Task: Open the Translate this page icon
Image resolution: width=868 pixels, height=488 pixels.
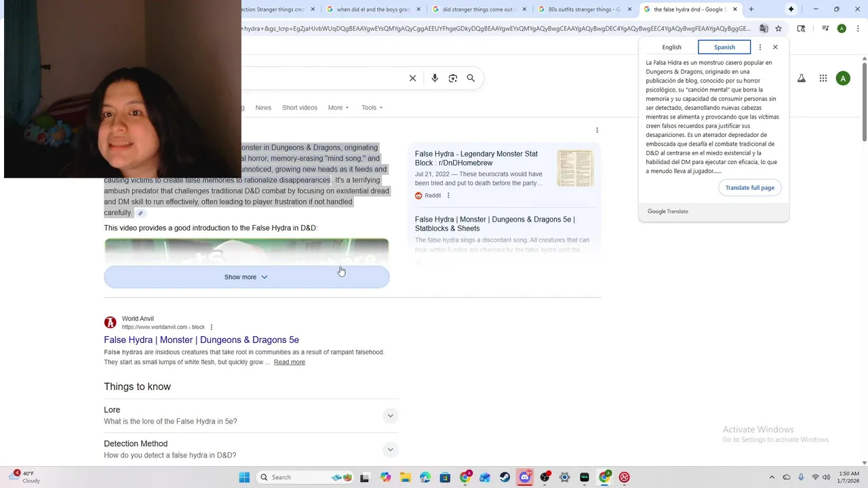Action: click(x=764, y=28)
